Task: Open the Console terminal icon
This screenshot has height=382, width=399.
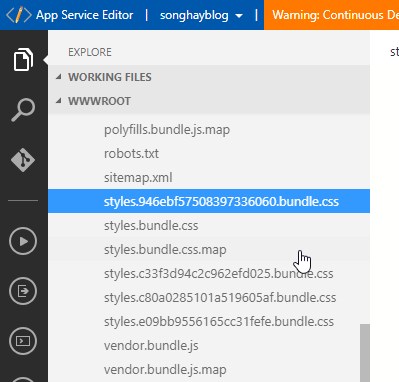Action: pos(23,341)
